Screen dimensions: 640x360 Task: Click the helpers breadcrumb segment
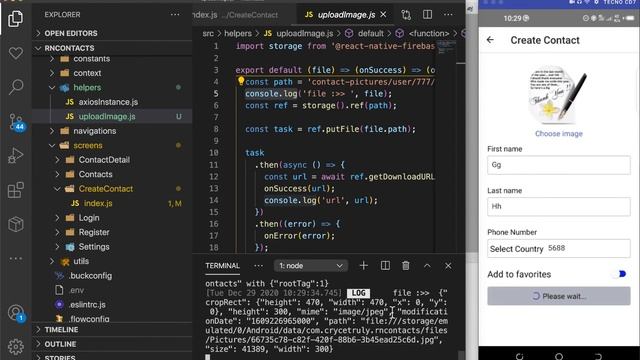click(x=238, y=33)
